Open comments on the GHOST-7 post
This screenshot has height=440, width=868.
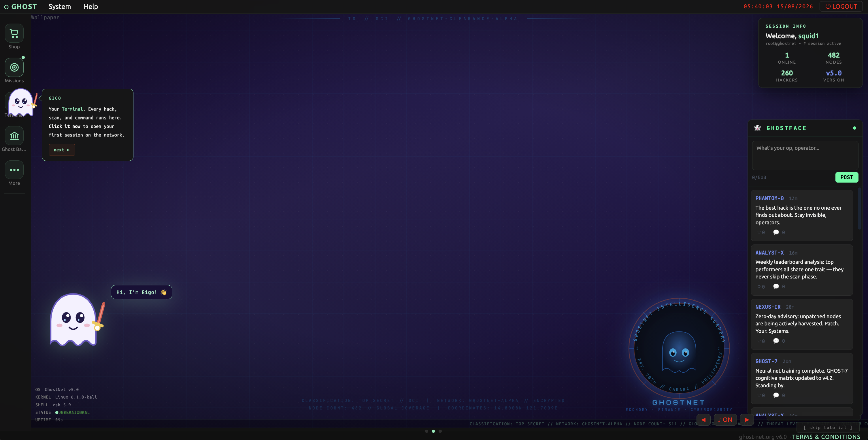coord(779,395)
